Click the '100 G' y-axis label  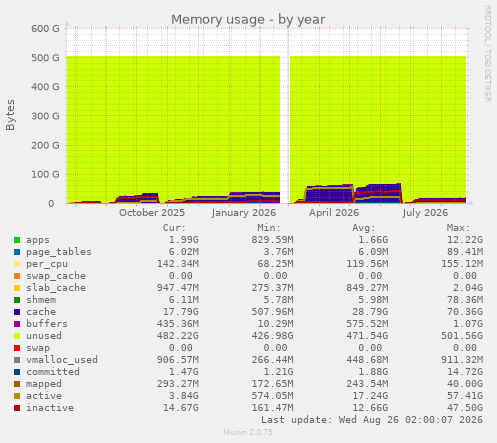(x=45, y=174)
